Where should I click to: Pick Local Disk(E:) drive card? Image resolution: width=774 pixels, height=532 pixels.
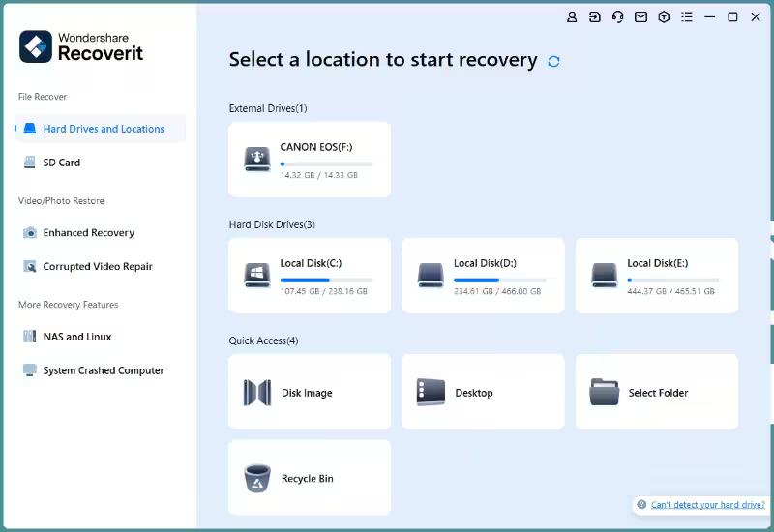click(656, 276)
